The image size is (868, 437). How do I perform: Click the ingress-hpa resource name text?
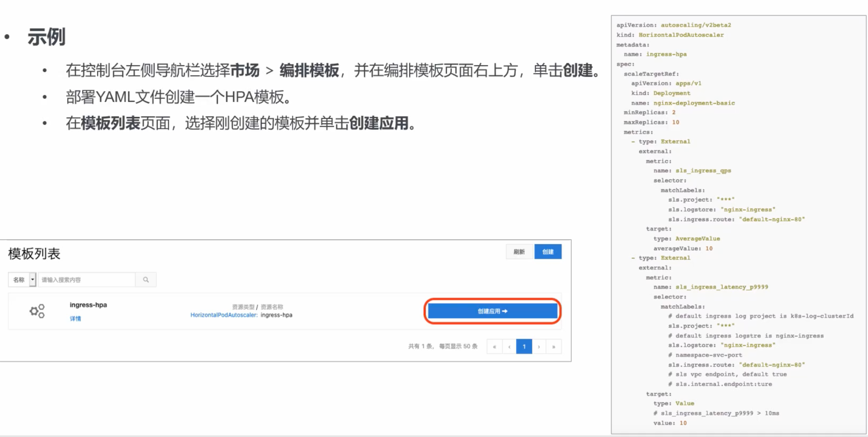[x=276, y=315]
